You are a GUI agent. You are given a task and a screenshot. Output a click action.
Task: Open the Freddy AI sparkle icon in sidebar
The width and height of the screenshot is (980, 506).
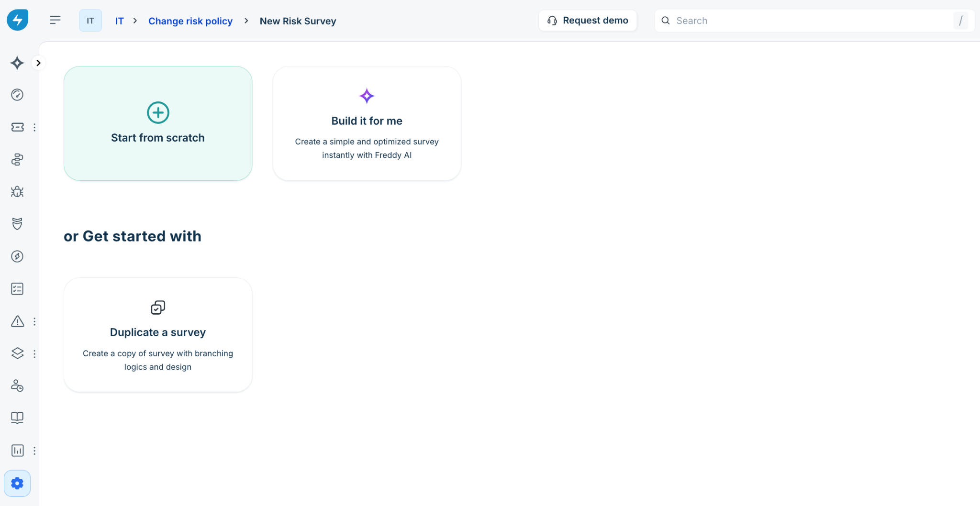pos(17,63)
